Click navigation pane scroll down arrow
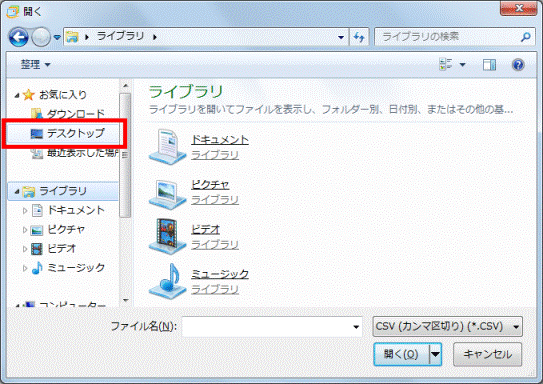This screenshot has height=384, width=543. pos(125,300)
